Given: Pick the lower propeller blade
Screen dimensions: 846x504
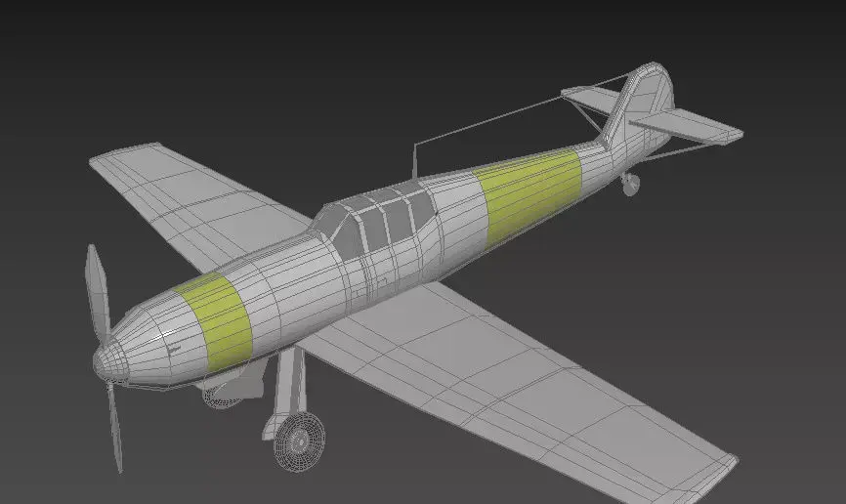Looking at the screenshot, I should click(x=114, y=426).
